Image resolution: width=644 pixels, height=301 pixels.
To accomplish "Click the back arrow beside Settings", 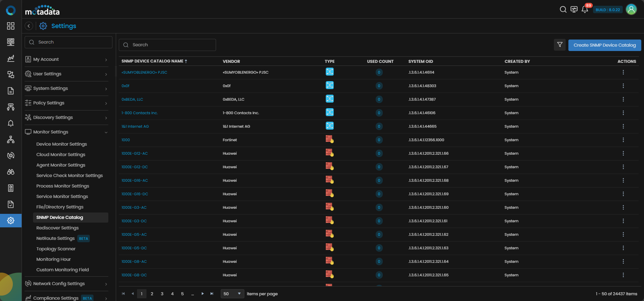I will click(x=29, y=26).
